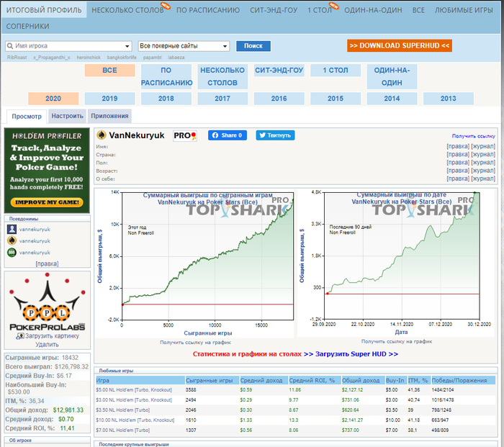504x447 pixels.
Task: Click the $10.00 NL Hold'em Turbo Knockout row
Action: coord(296,420)
